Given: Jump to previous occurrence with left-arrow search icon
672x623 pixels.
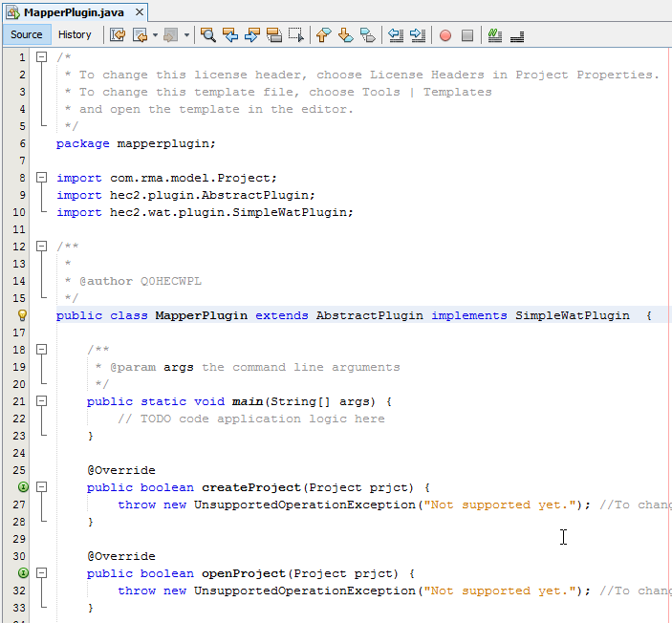Looking at the screenshot, I should coord(230,34).
